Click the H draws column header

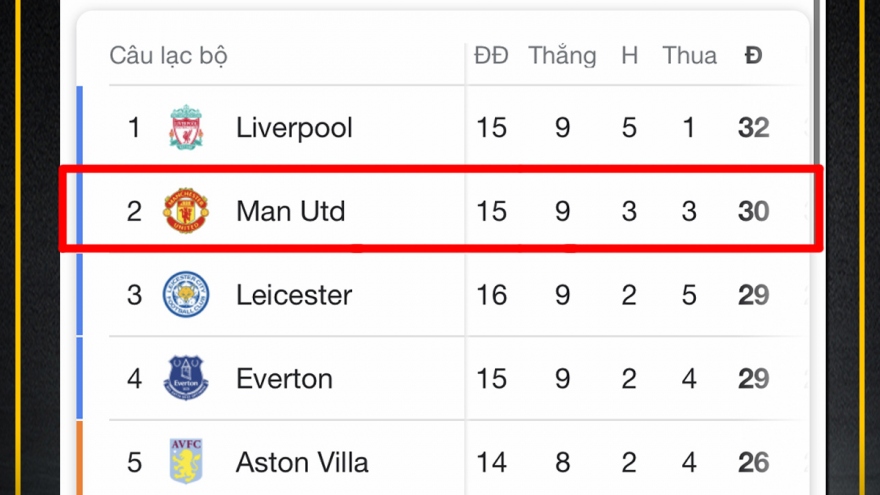pyautogui.click(x=629, y=55)
